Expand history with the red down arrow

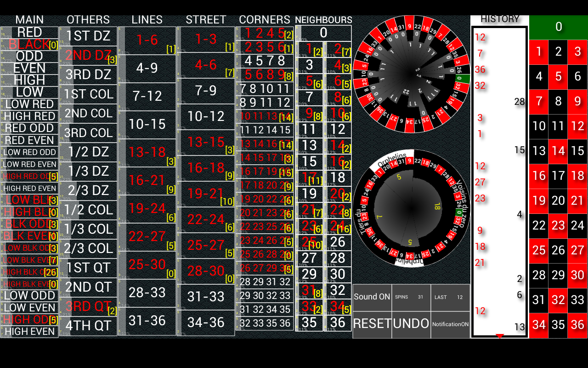point(500,336)
